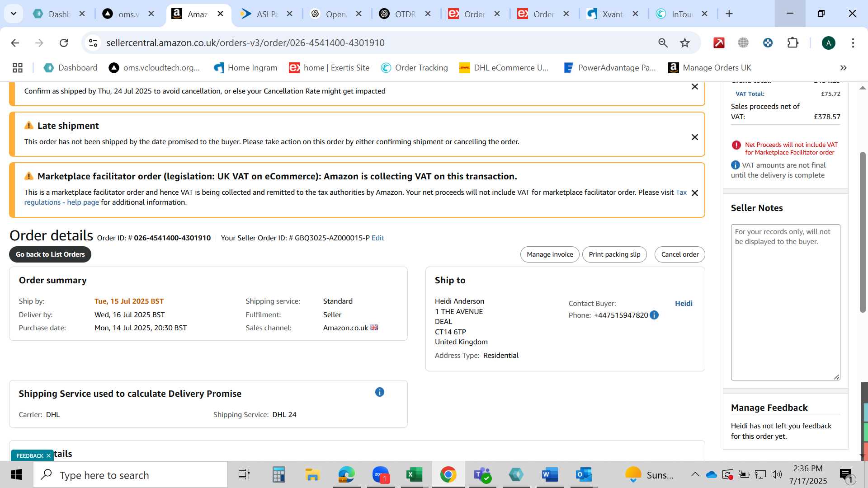
Task: Open the Extensions puzzle icon
Action: click(793, 43)
